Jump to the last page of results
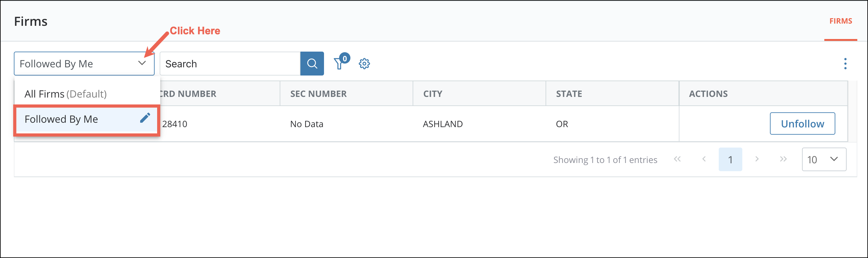 pyautogui.click(x=783, y=159)
